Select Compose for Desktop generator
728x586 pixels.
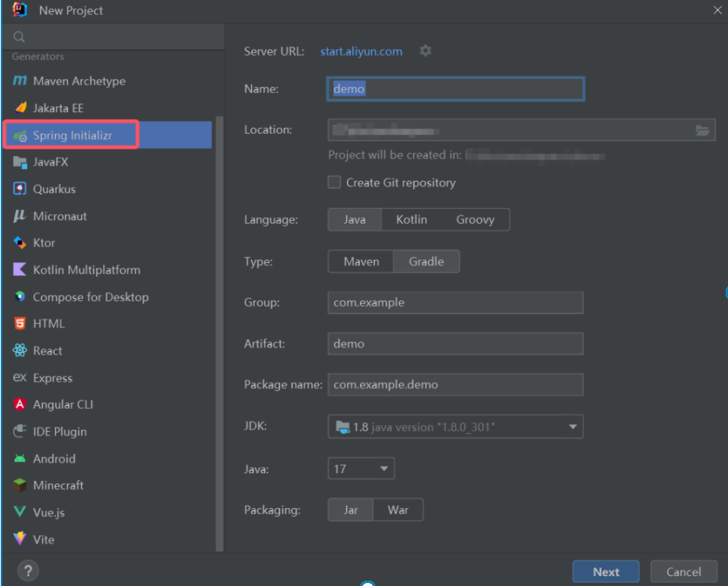pos(107,296)
